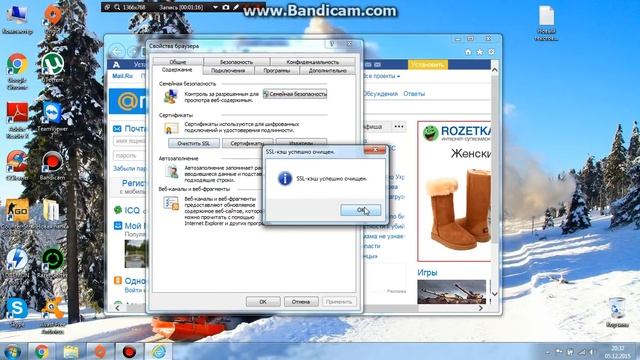Go to the Подключения tab
This screenshot has width=640, height=360.
pyautogui.click(x=228, y=71)
